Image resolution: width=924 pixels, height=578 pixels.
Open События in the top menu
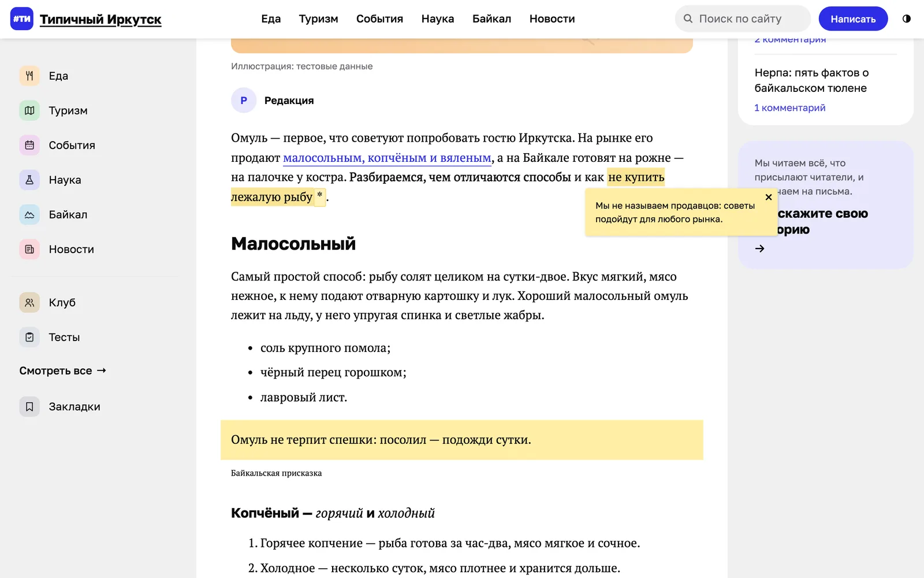pyautogui.click(x=379, y=18)
